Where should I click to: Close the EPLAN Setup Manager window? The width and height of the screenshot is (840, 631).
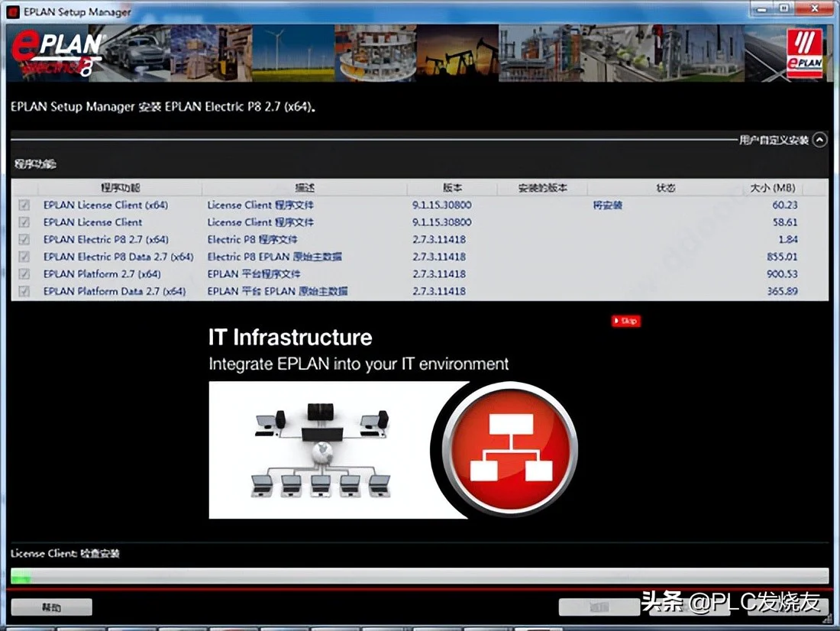coord(814,8)
